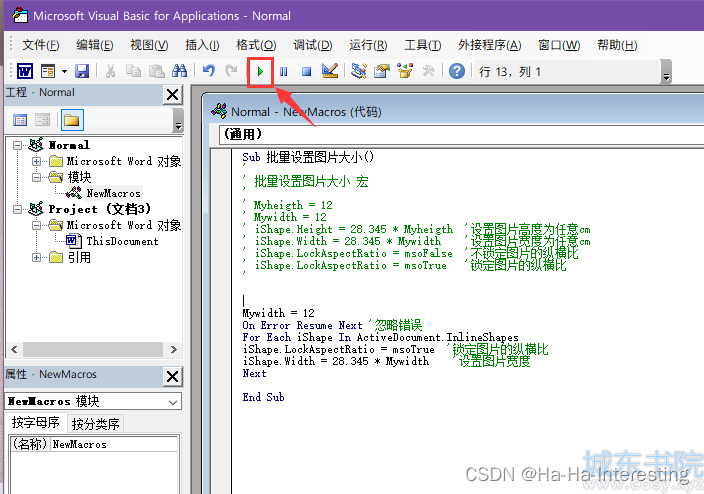Open the 外接程序(A) menu
Screen dimensions: 704x494
(x=489, y=45)
